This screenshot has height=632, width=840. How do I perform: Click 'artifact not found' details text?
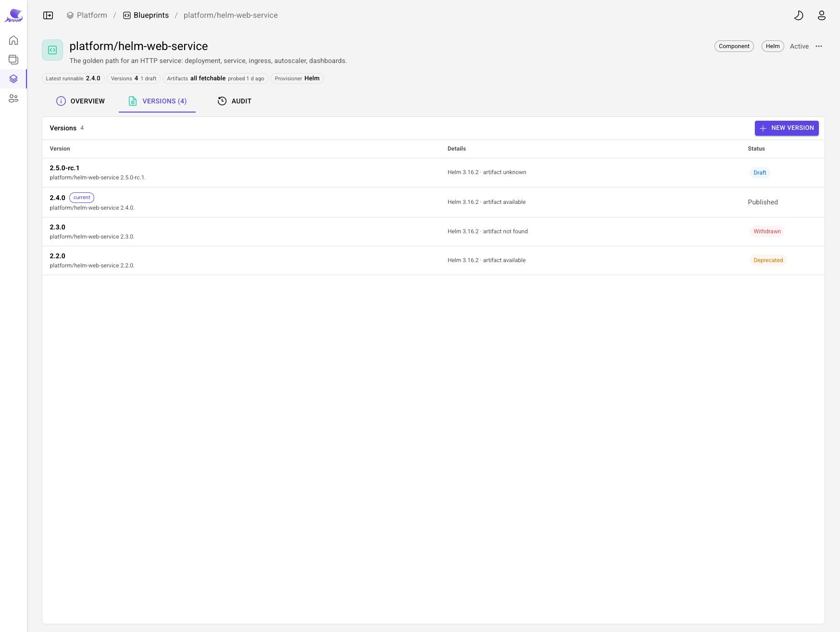pos(505,231)
